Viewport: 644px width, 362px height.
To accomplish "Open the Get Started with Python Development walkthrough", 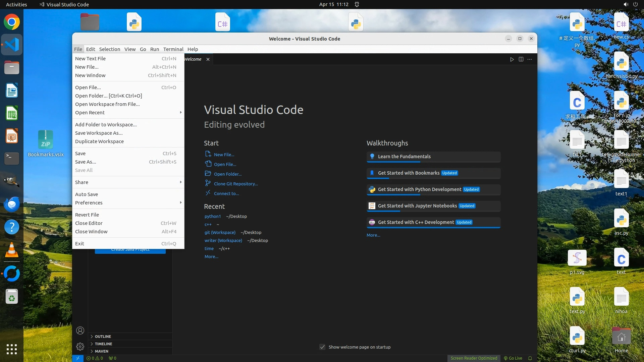I will point(419,189).
